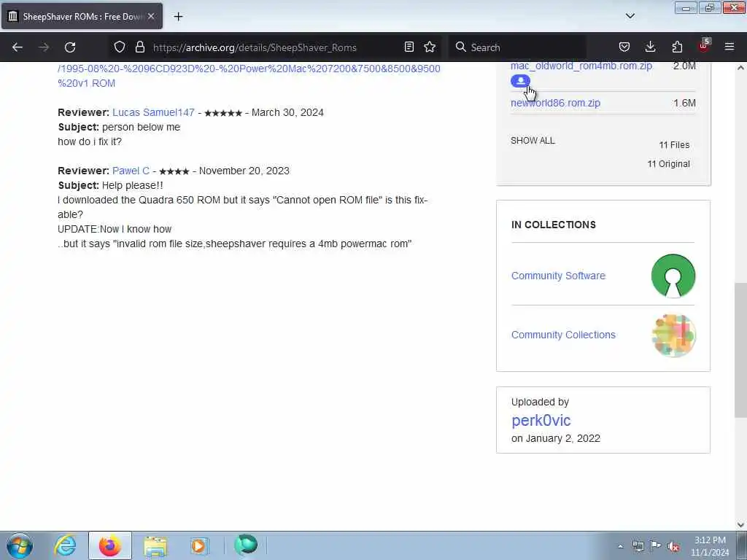Reload the current page
The image size is (747, 560).
click(70, 47)
